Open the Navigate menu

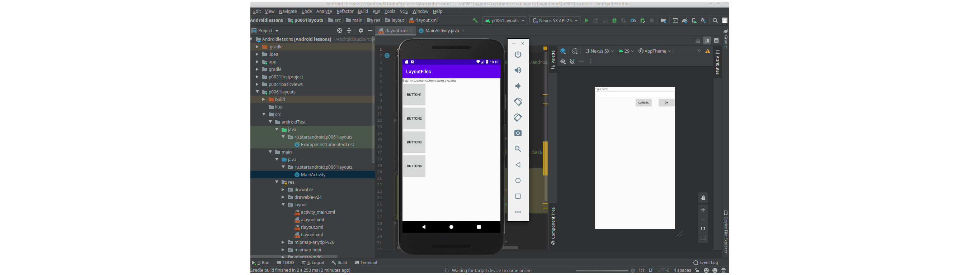pos(288,11)
